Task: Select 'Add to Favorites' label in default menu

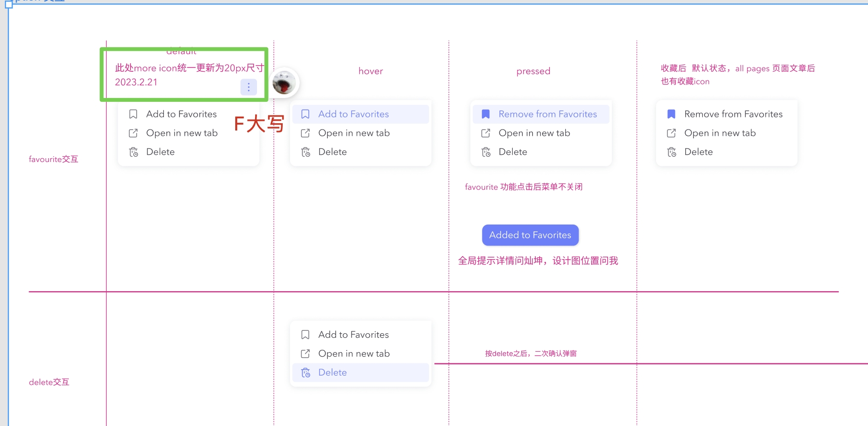Action: 181,114
